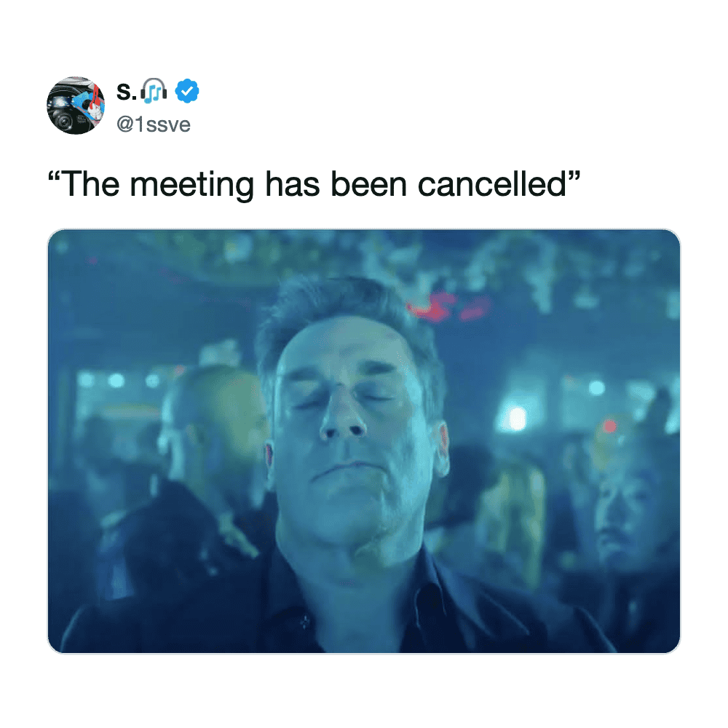
Task: Click the blue verified checkmark badge
Action: tap(186, 90)
